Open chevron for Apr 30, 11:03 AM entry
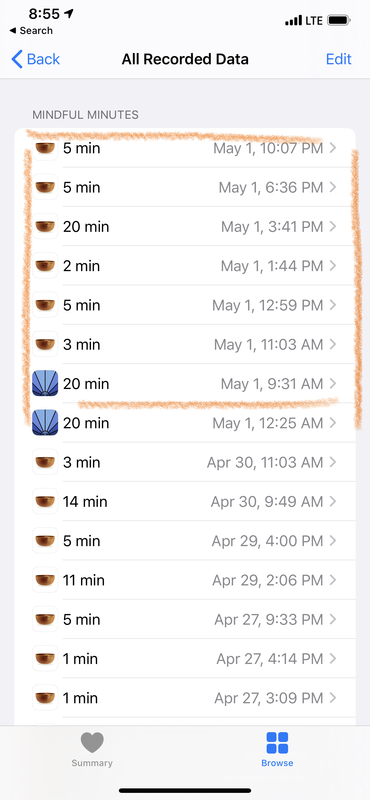The height and width of the screenshot is (800, 370). pos(333,462)
